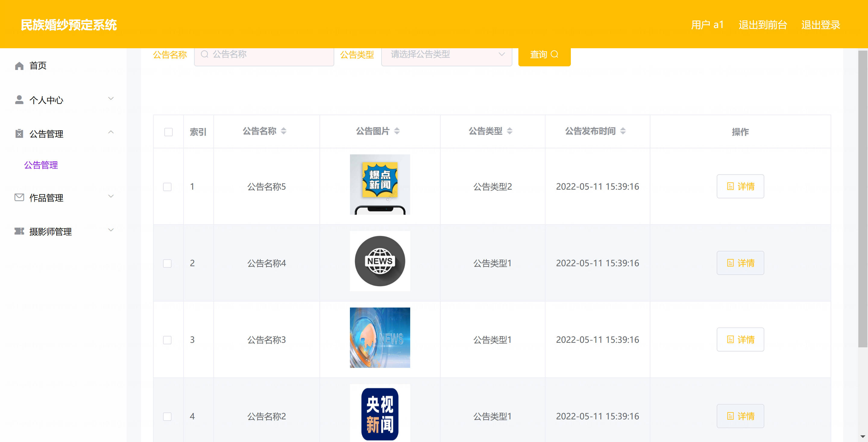Click the page vertical scrollbar thumb
The image size is (868, 442).
pyautogui.click(x=862, y=199)
